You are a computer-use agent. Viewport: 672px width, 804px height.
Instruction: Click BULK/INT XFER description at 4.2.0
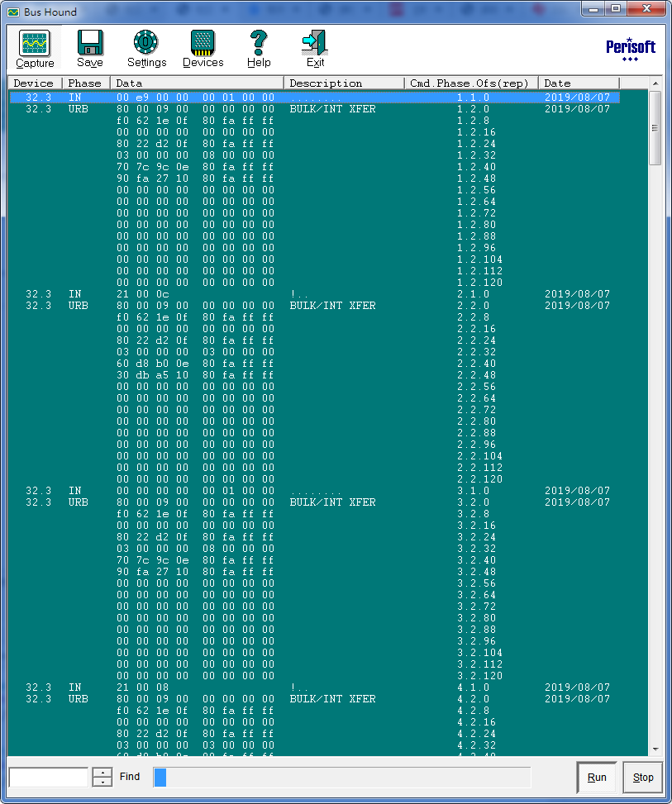coord(332,699)
